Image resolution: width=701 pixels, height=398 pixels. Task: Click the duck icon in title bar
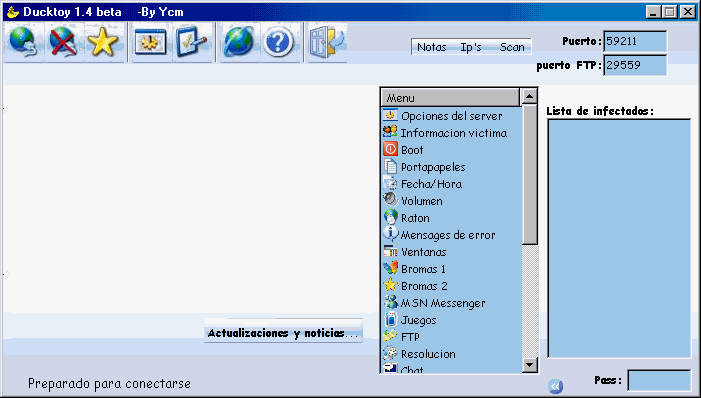[x=13, y=12]
